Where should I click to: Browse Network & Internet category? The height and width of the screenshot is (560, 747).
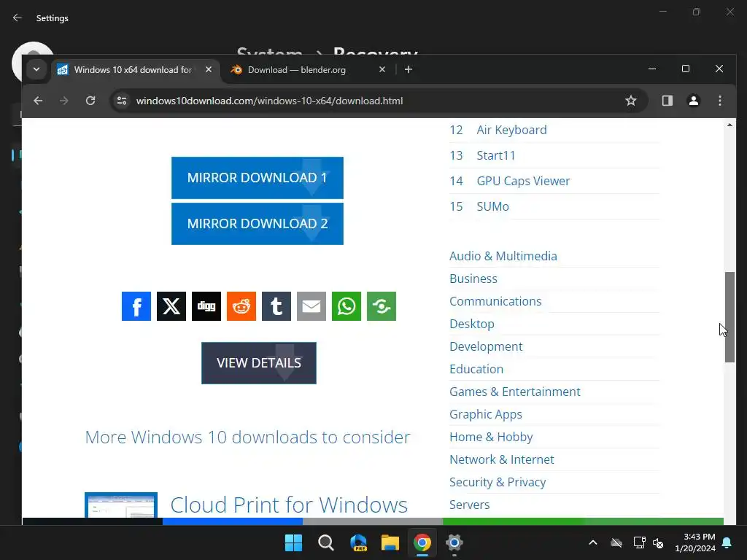click(x=502, y=459)
